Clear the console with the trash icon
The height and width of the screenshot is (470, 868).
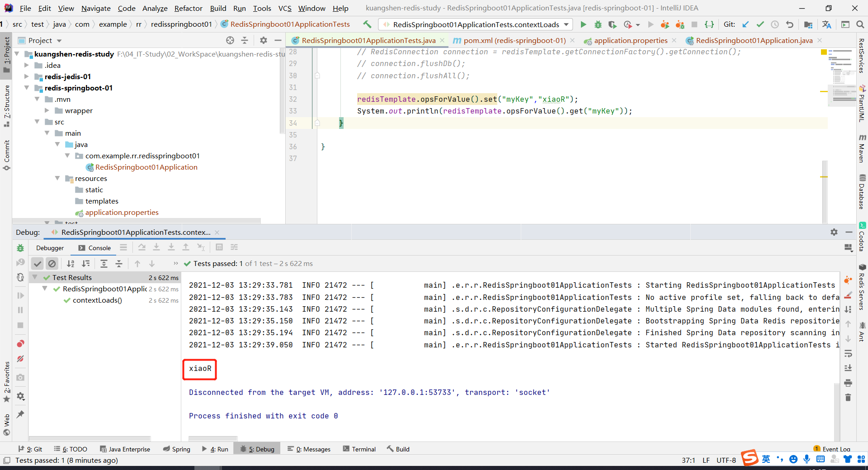tap(848, 398)
